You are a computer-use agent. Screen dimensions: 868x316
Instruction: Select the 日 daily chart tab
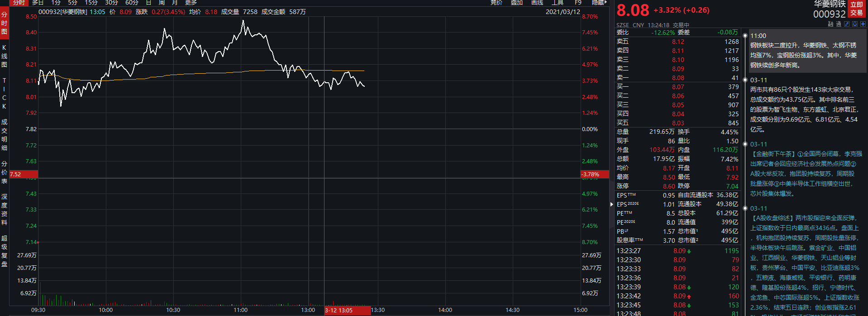(x=148, y=3)
